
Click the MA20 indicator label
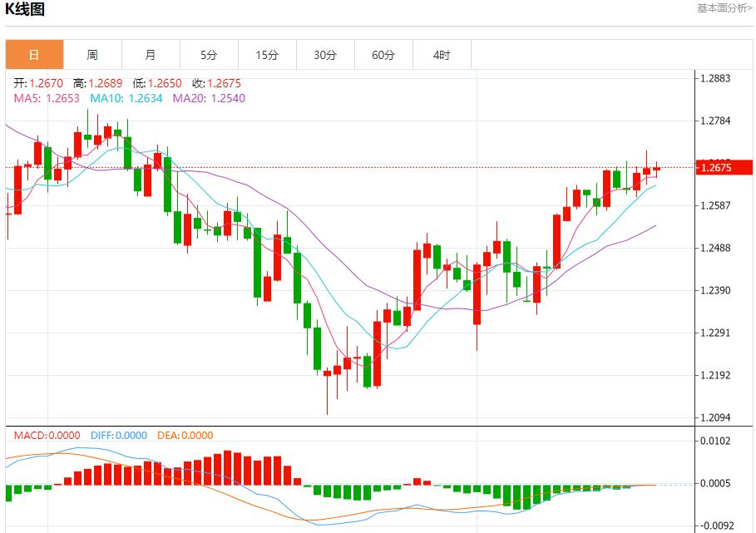(x=209, y=98)
